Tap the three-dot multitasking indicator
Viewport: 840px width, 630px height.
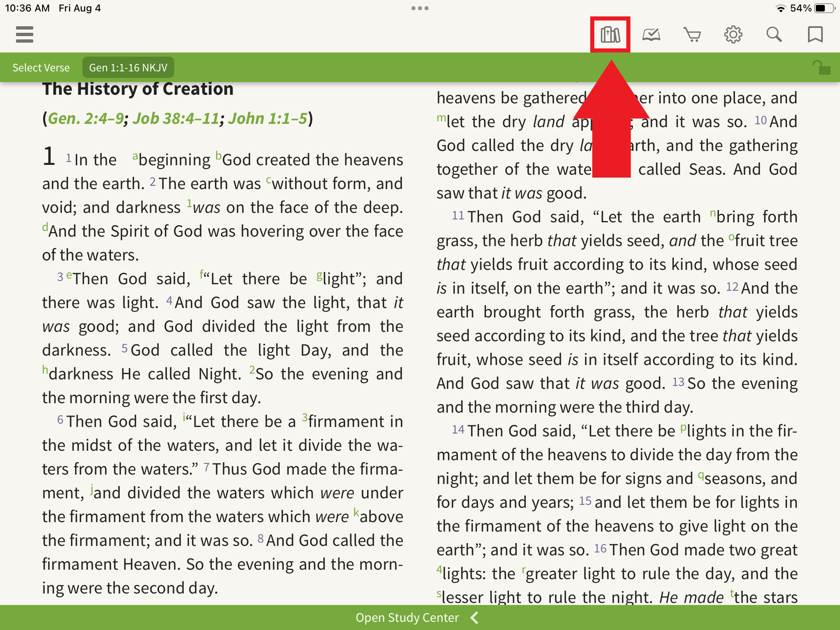pos(420,8)
